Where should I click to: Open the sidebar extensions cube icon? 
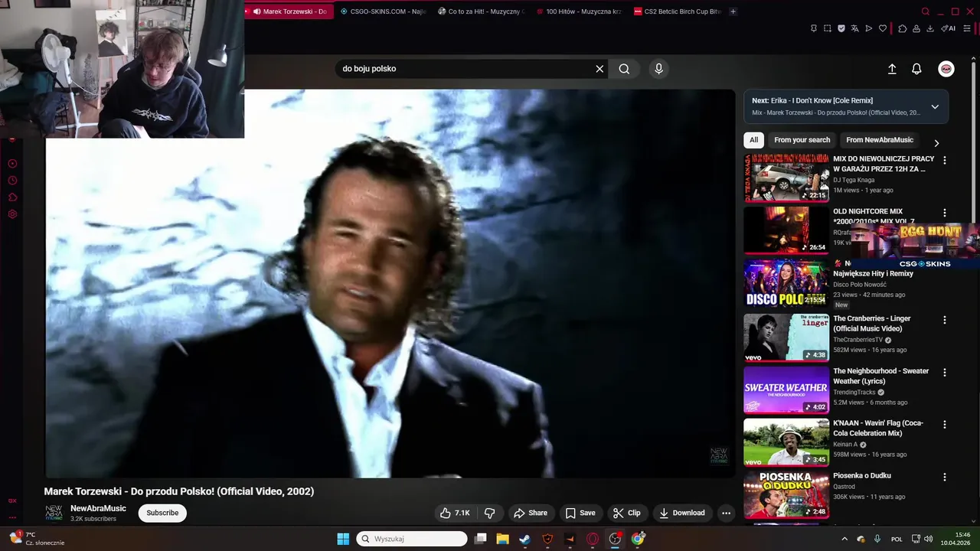point(12,197)
